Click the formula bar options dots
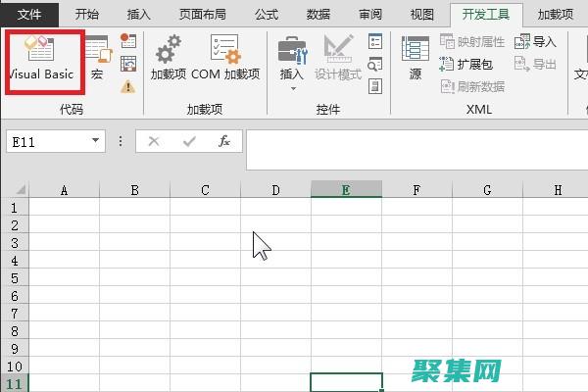This screenshot has height=392, width=588. [x=121, y=141]
